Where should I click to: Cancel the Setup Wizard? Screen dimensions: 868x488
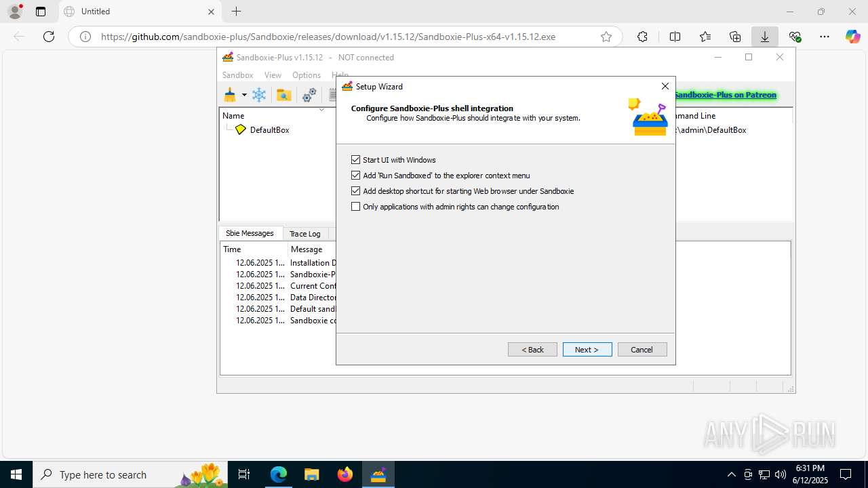(642, 350)
